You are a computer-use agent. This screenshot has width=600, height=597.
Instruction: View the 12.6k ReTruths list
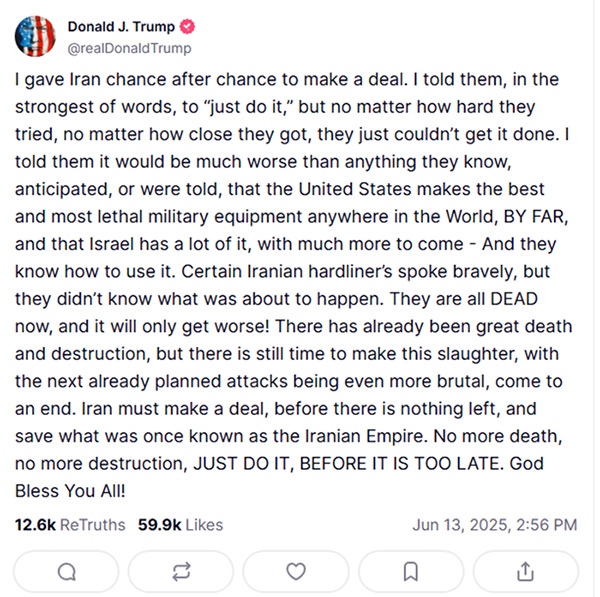pyautogui.click(x=70, y=524)
